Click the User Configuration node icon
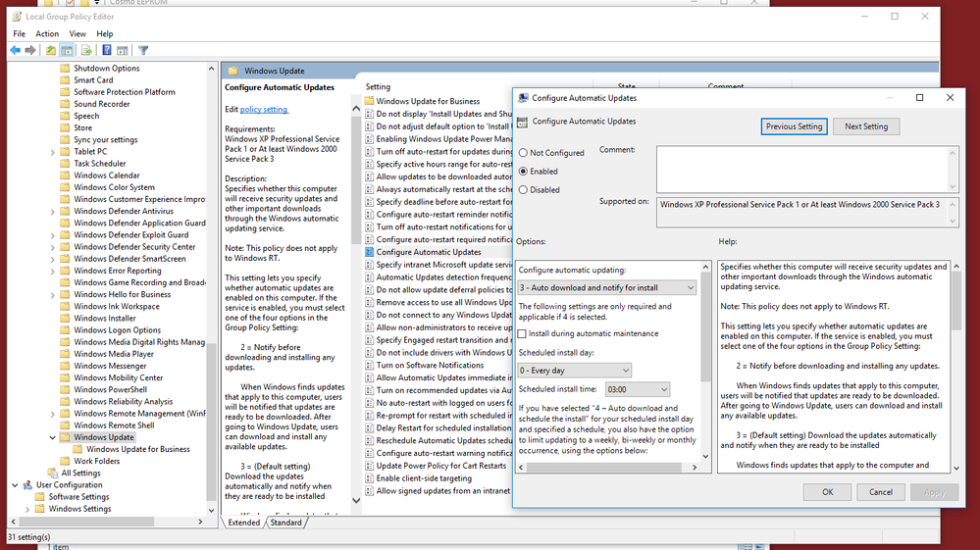 27,485
